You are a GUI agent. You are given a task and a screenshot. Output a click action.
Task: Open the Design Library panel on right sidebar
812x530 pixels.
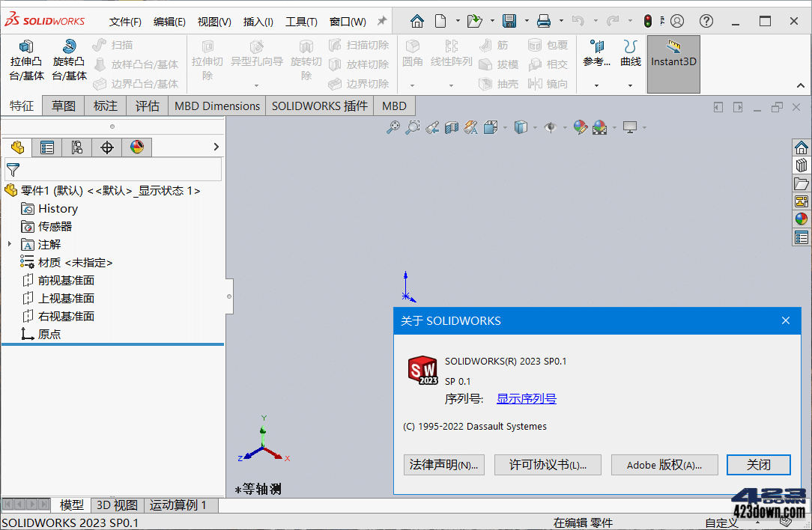click(x=801, y=165)
